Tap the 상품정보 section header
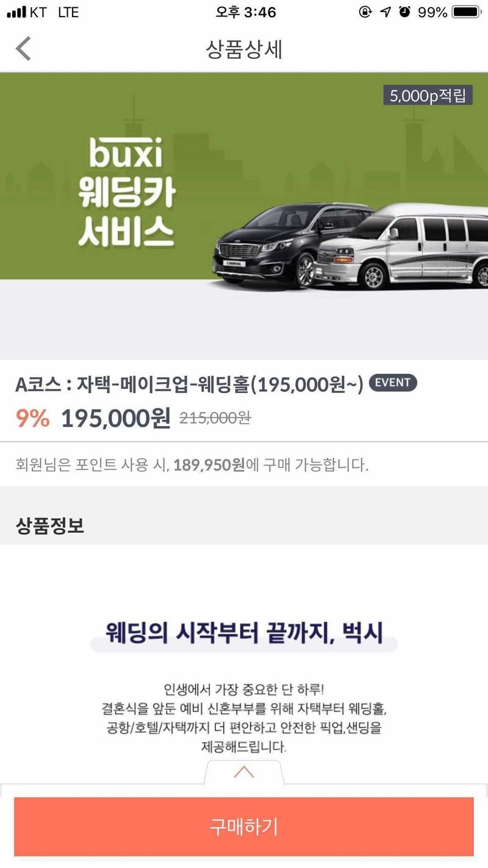 pyautogui.click(x=50, y=526)
